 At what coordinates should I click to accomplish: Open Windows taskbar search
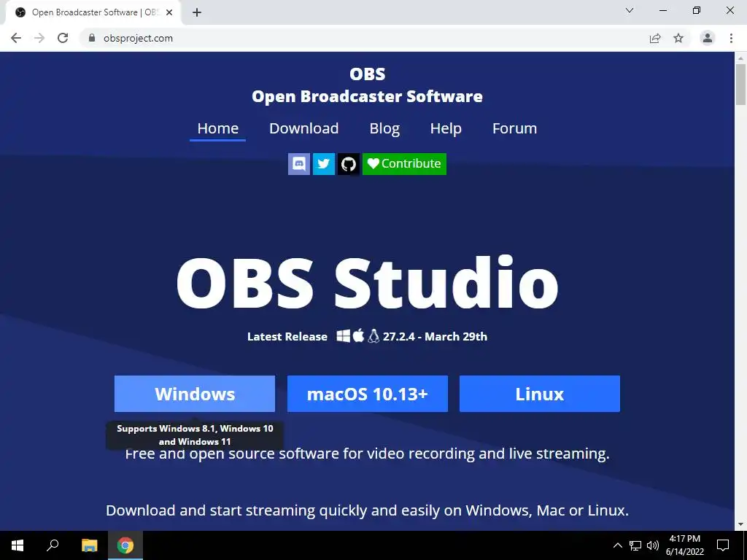(53, 545)
